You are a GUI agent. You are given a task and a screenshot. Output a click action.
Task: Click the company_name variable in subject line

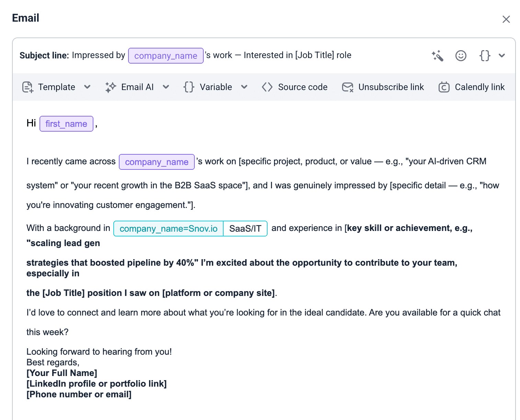tap(166, 56)
